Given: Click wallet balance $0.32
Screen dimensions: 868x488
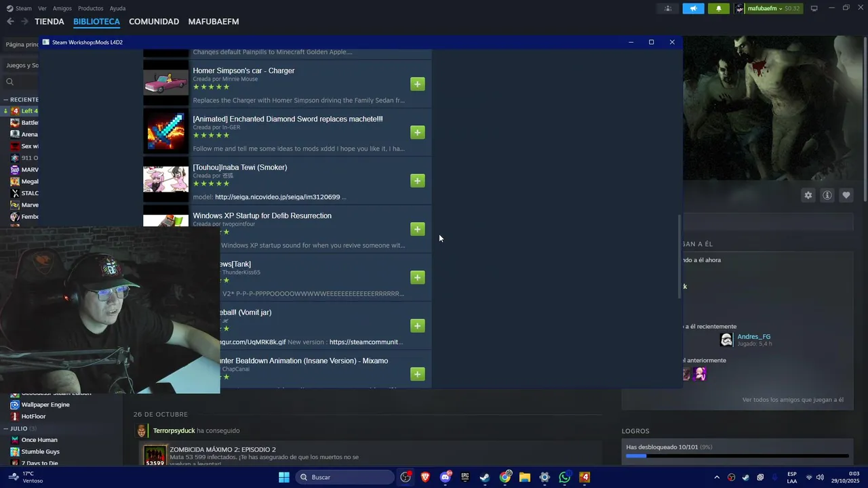Looking at the screenshot, I should 793,9.
